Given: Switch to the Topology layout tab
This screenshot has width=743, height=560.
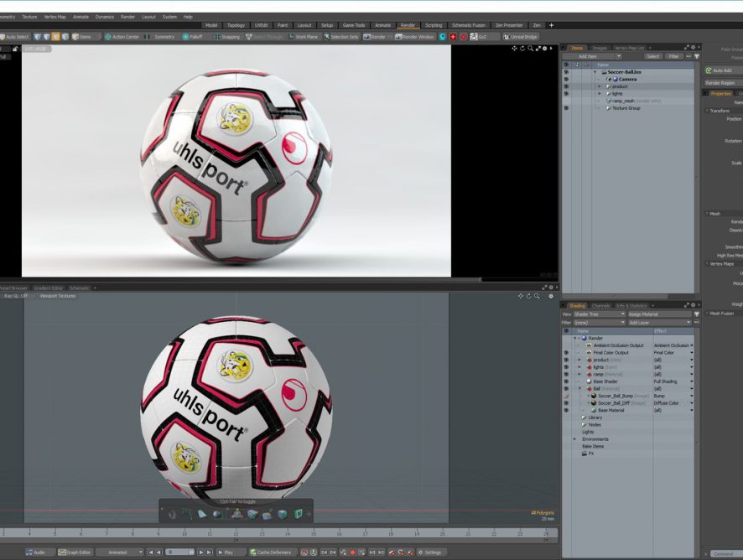Looking at the screenshot, I should [x=236, y=25].
